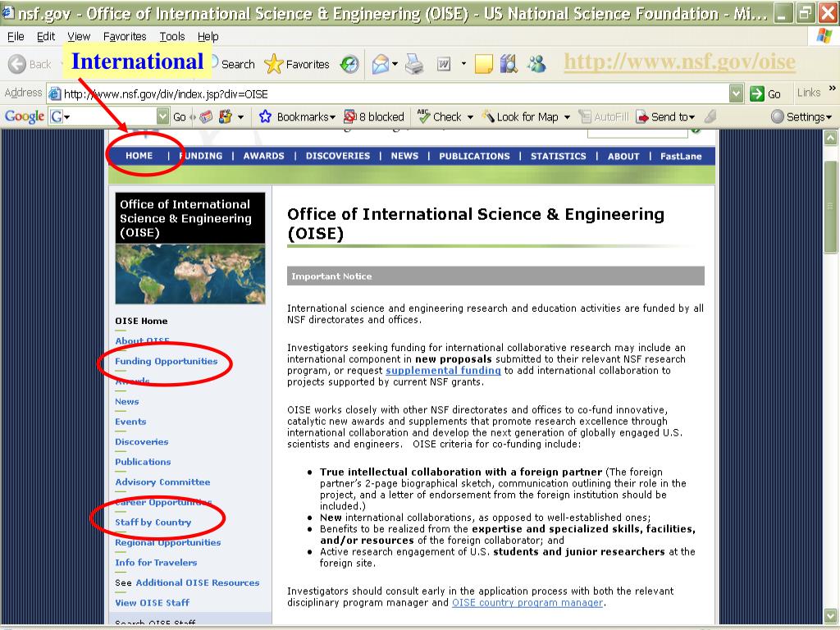840x630 pixels.
Task: Follow the supplemental funding link
Action: pos(443,370)
